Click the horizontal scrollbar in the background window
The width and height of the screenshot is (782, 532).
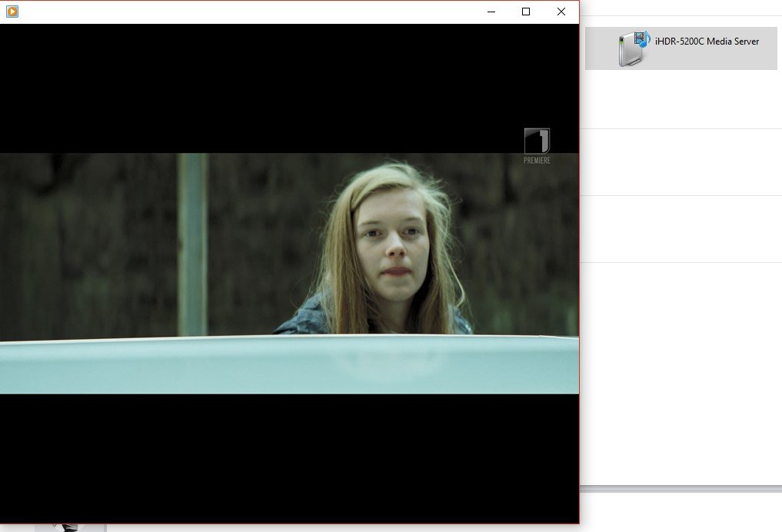[x=681, y=489]
